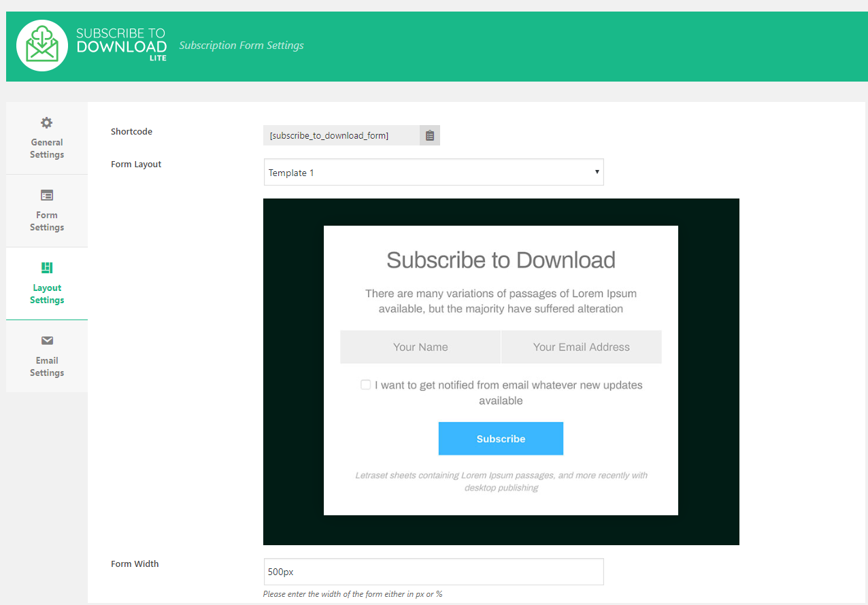This screenshot has height=605, width=868.
Task: Click the Your Name field in the preview
Action: point(420,347)
